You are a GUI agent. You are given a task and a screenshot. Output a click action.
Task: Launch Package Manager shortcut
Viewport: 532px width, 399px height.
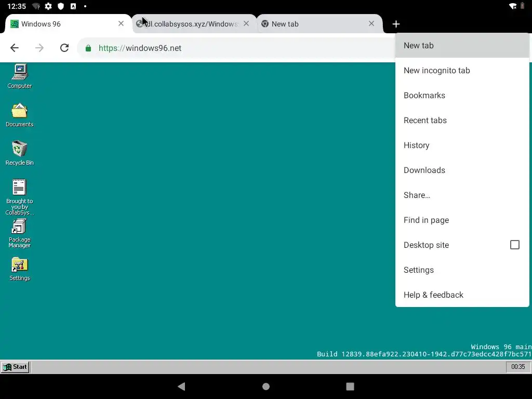tap(20, 233)
